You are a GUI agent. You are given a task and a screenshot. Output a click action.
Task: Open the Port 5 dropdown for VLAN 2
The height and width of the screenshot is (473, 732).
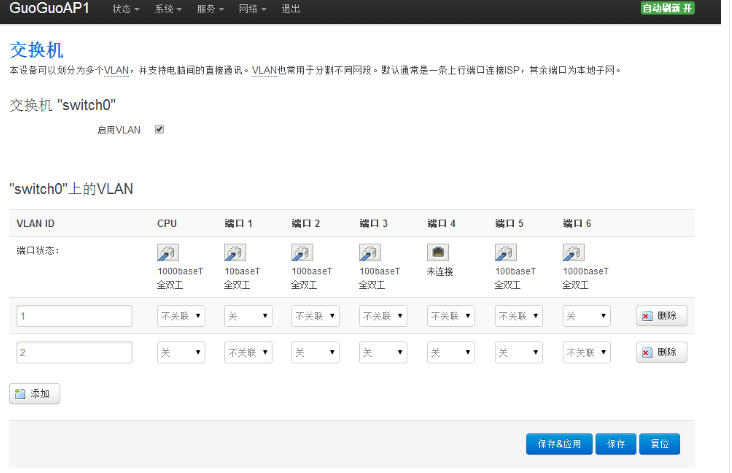pos(519,353)
